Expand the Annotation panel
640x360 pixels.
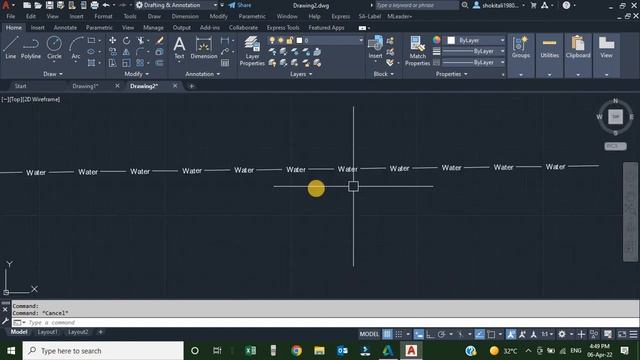coord(203,74)
